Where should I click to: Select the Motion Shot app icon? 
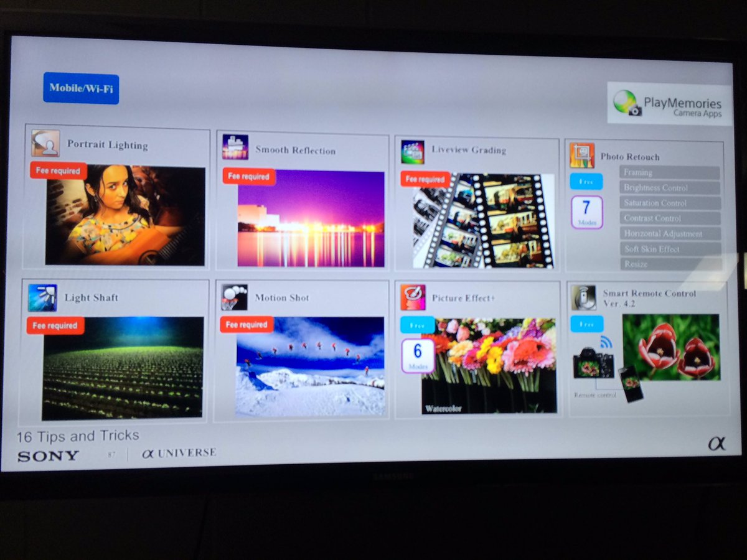[x=234, y=297]
